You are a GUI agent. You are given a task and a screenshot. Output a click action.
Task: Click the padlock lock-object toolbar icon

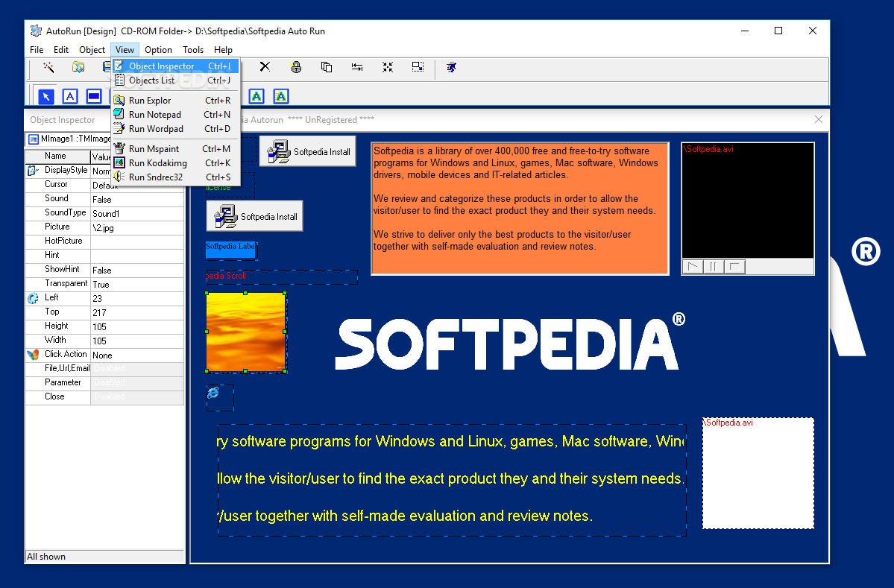coord(296,67)
